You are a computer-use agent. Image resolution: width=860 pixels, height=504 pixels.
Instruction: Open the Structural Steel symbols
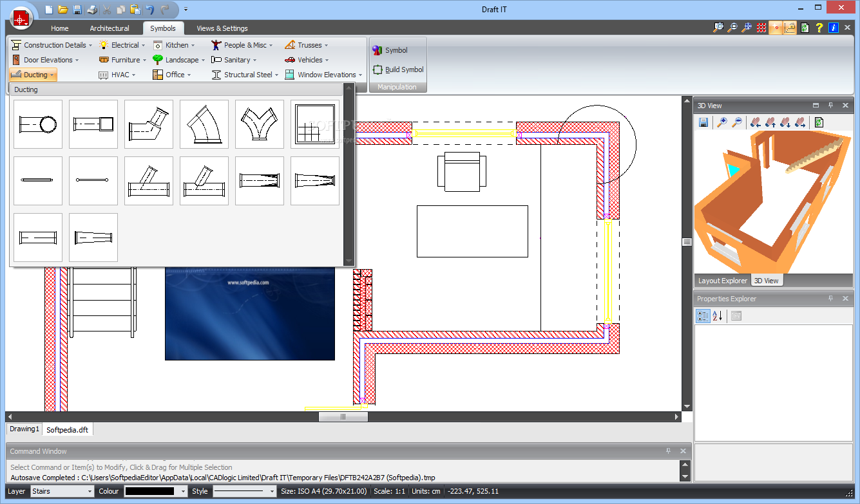(x=245, y=75)
